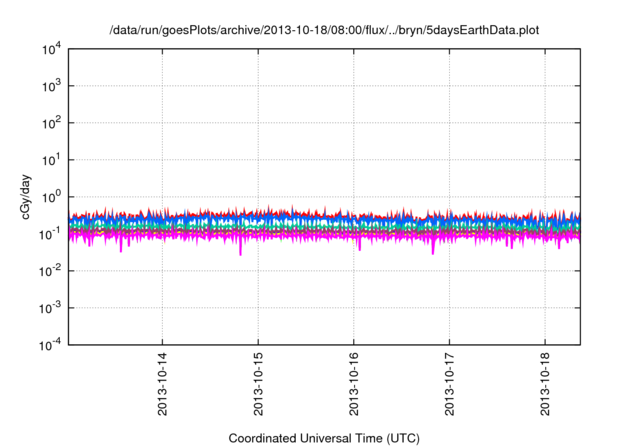Click the 10^4 y-axis tick label
Viewport: 640px width, 448px height.
[x=50, y=49]
